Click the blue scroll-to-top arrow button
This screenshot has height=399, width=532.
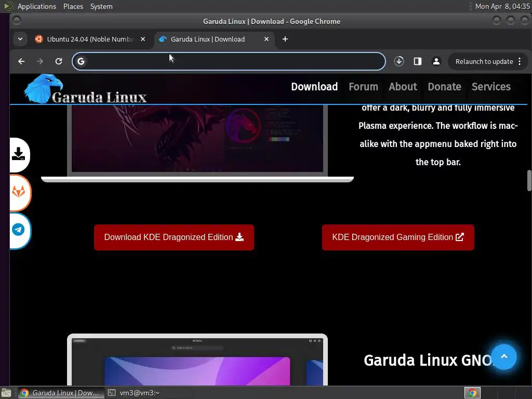tap(504, 356)
